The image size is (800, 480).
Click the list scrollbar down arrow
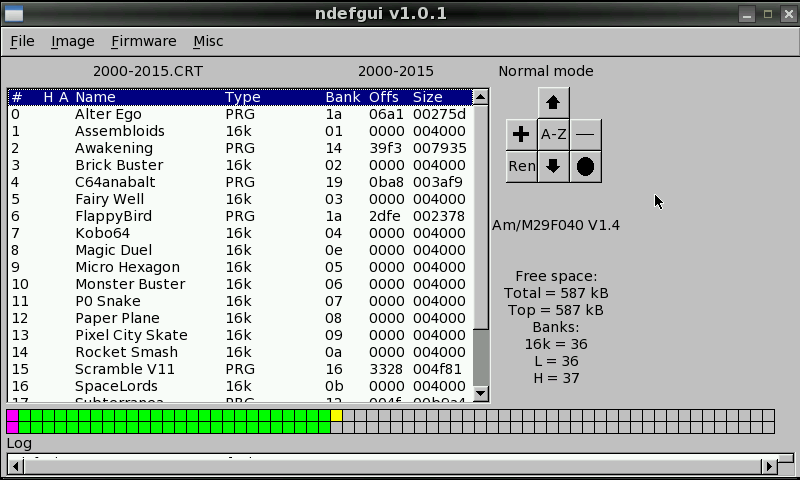481,393
